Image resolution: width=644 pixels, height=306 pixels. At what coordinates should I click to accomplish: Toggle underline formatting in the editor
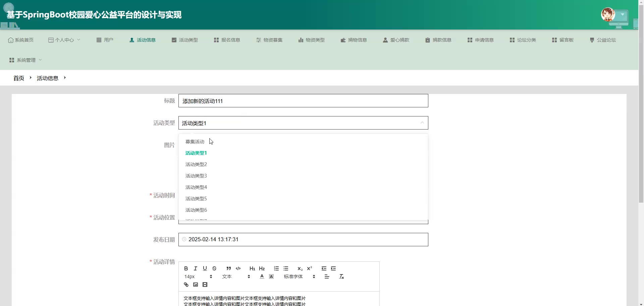click(x=205, y=268)
